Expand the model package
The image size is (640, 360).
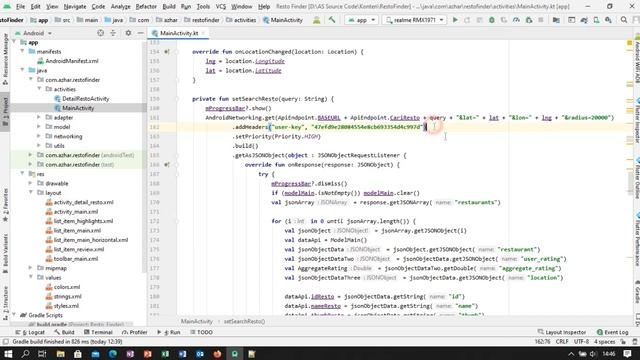[39, 127]
